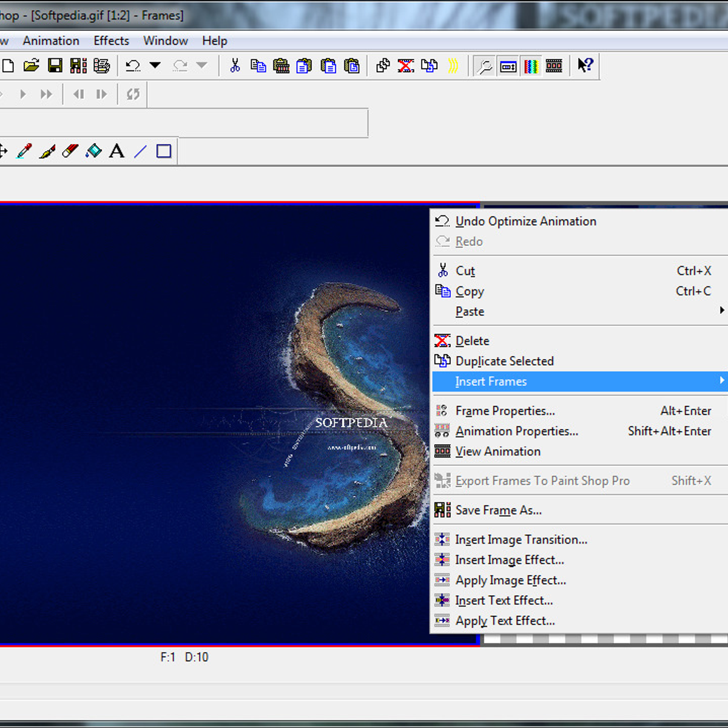Open the Effects menu

click(x=111, y=41)
